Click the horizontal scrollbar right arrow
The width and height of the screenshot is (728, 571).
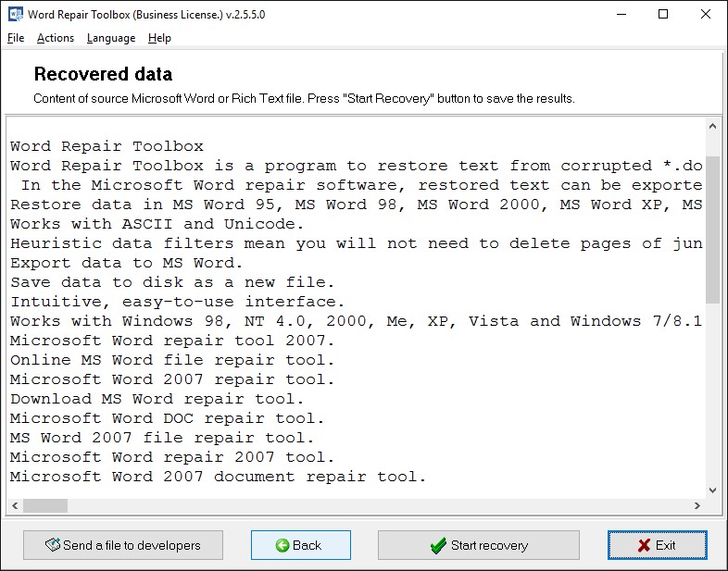697,505
